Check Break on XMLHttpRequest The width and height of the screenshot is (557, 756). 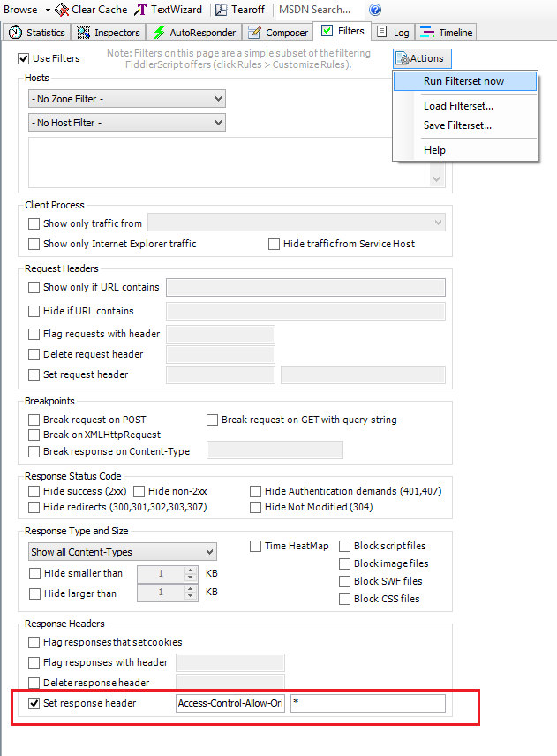pos(34,435)
